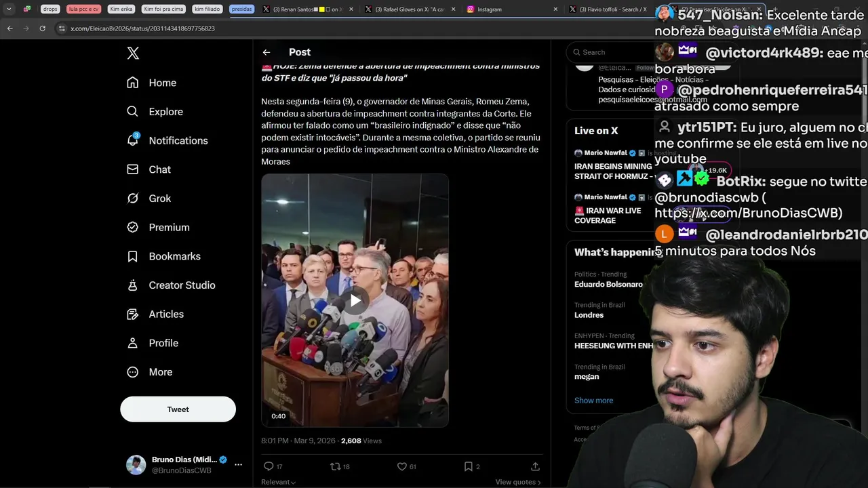
Task: Click the Articles icon in sidebar
Action: pyautogui.click(x=133, y=314)
